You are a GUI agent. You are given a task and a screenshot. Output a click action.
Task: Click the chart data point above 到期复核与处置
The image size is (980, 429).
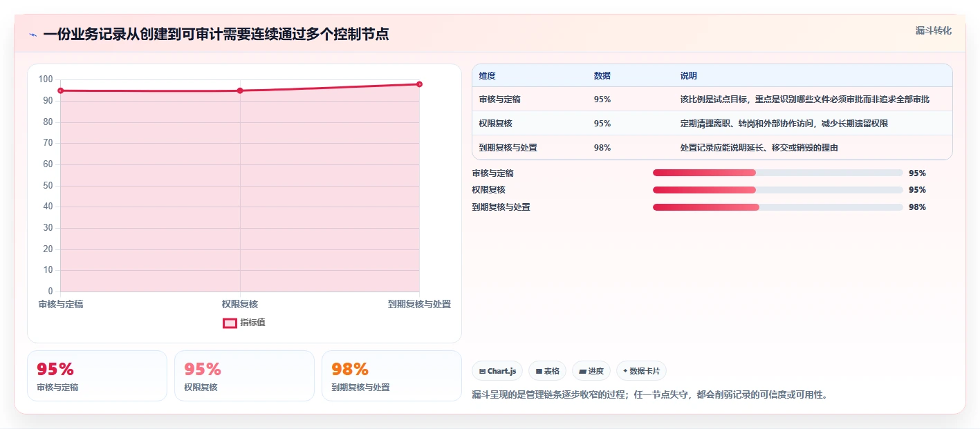coord(419,84)
